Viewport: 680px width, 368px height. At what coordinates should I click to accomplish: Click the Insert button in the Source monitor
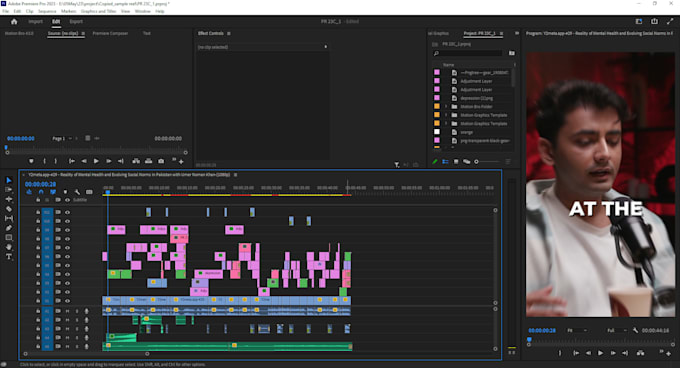click(136, 161)
